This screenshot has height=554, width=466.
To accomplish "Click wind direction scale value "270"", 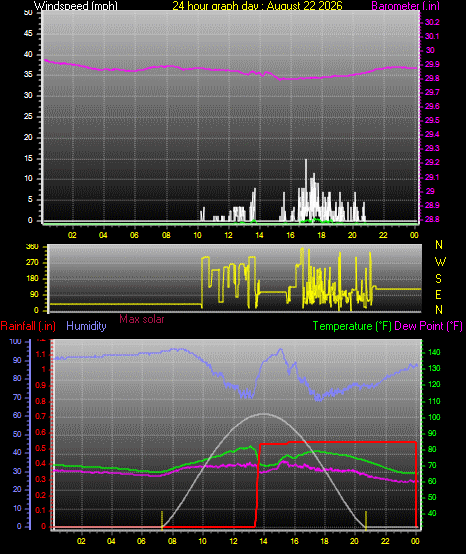I will (x=32, y=263).
